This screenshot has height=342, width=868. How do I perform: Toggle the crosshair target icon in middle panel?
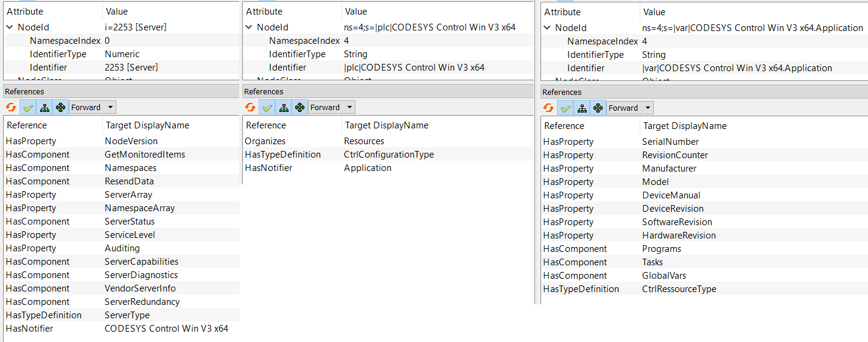pyautogui.click(x=299, y=107)
